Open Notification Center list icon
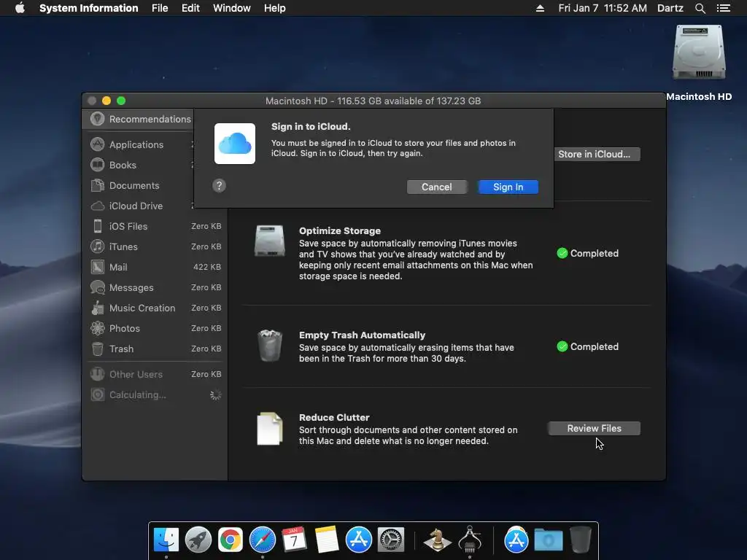The width and height of the screenshot is (747, 560). click(723, 8)
